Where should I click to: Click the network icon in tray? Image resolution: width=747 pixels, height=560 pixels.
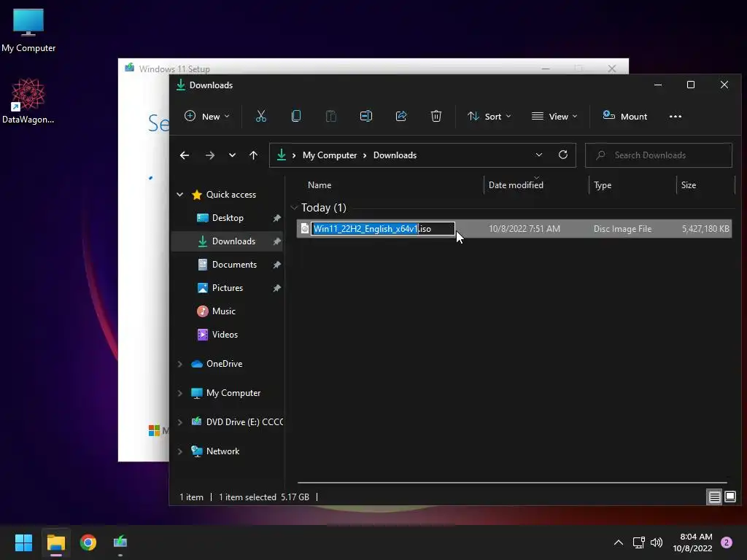(x=638, y=542)
